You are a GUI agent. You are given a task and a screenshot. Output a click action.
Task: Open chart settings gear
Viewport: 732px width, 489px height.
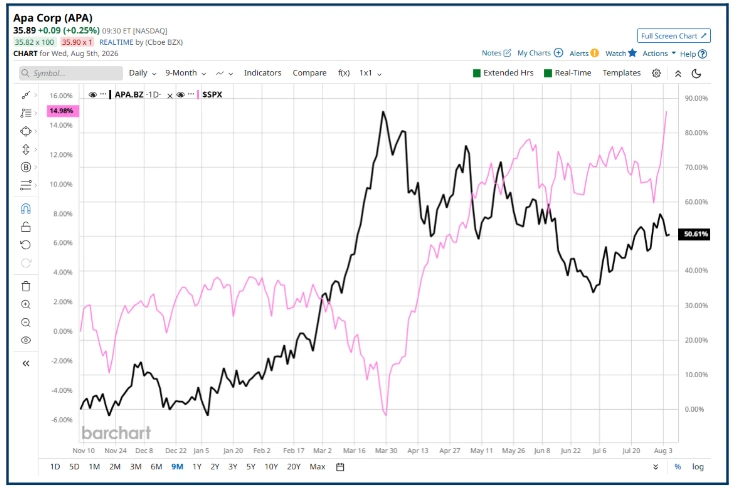point(656,73)
